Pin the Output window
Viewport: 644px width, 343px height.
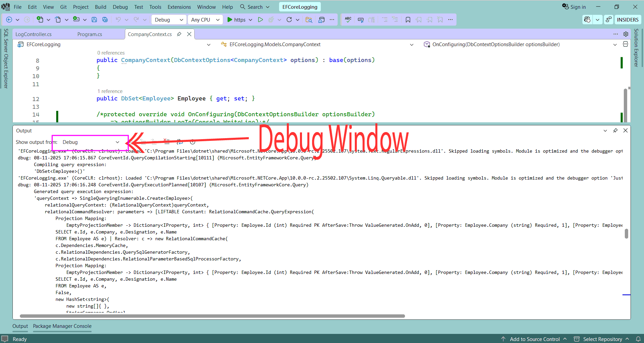tap(615, 130)
